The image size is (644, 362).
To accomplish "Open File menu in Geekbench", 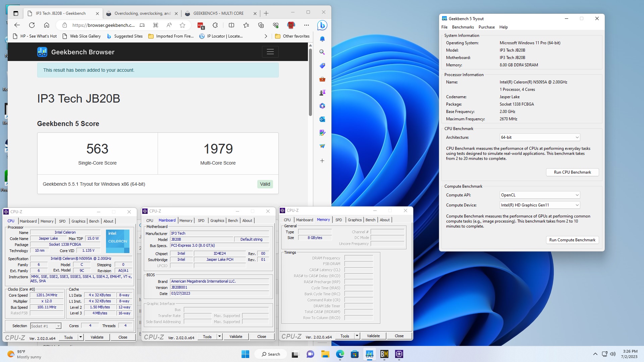I will [444, 27].
